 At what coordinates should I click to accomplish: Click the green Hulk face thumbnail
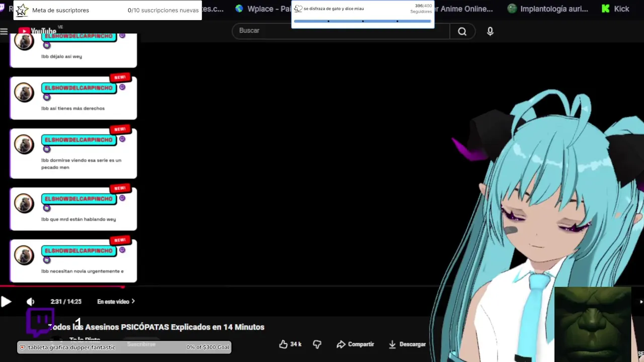[x=593, y=324]
